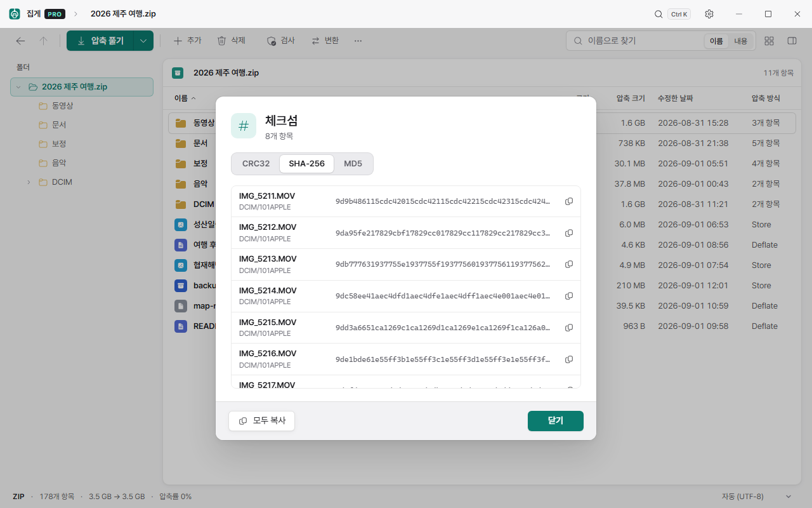
Task: Go back with the left arrow
Action: coord(20,41)
